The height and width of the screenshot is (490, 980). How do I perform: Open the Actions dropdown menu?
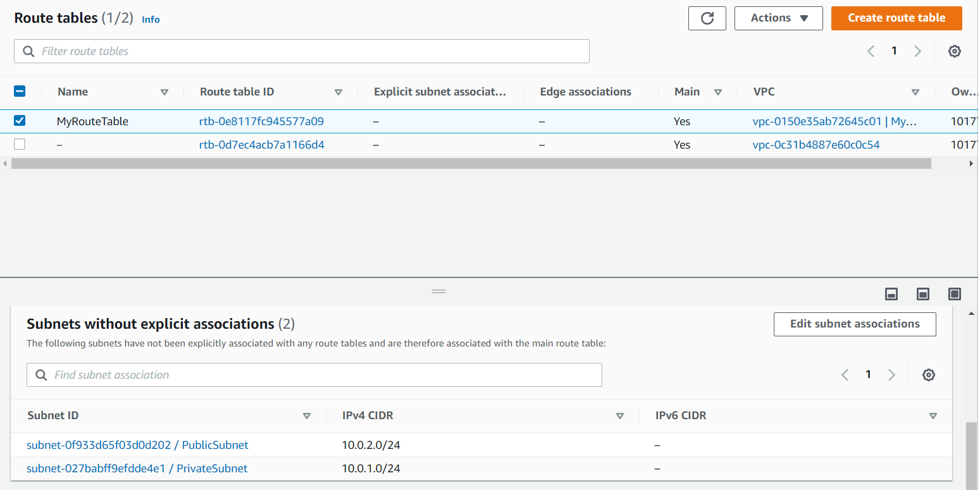click(778, 18)
